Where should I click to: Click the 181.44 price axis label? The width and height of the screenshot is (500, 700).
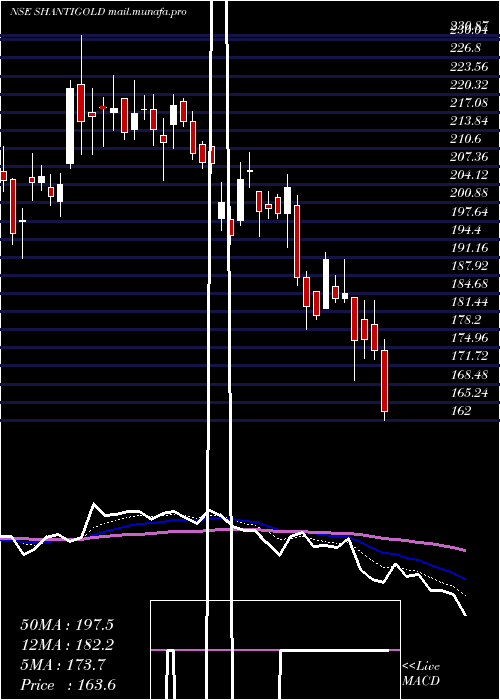click(469, 302)
